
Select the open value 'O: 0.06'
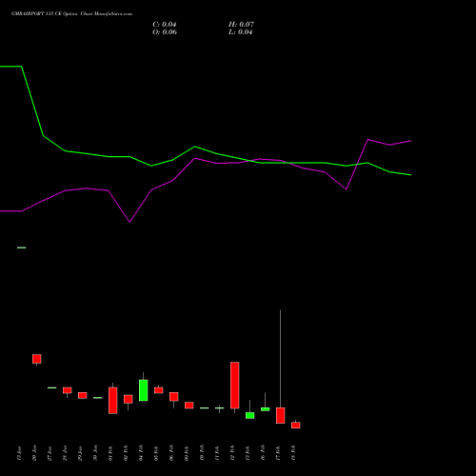coord(165,32)
